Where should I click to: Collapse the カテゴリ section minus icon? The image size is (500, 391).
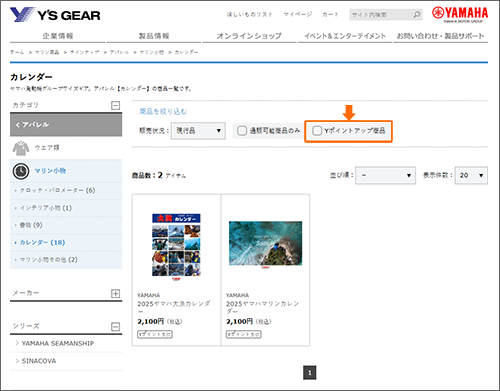point(115,106)
